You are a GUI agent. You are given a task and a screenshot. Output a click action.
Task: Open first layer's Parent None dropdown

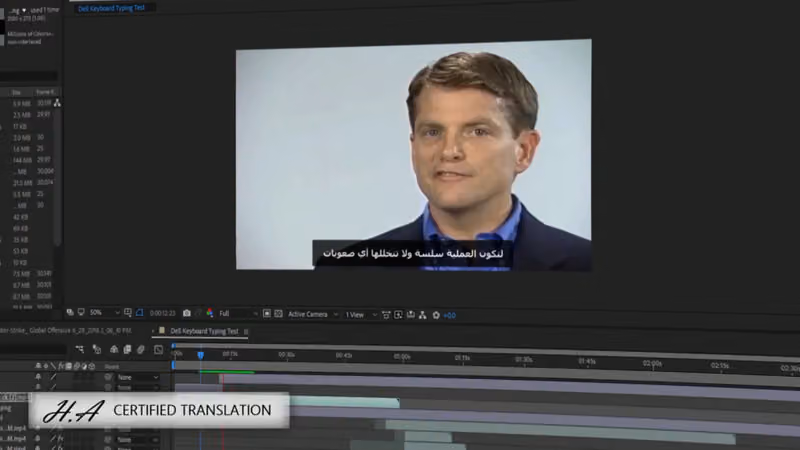(x=138, y=377)
